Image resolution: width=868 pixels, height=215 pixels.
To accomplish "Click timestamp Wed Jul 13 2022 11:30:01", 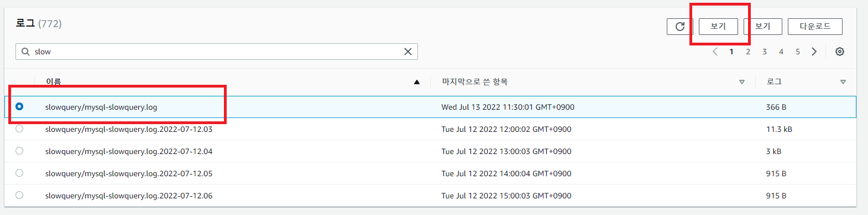I will (x=508, y=107).
